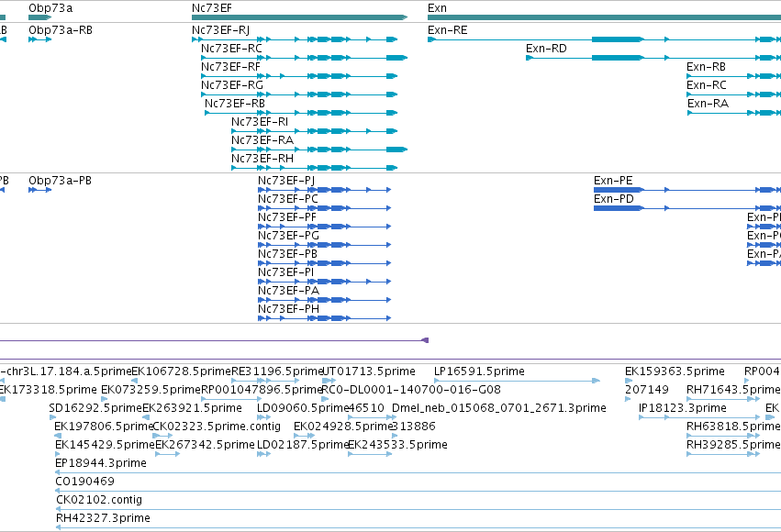Select EST EK024928.5prime
The height and width of the screenshot is (532, 781).
click(343, 427)
